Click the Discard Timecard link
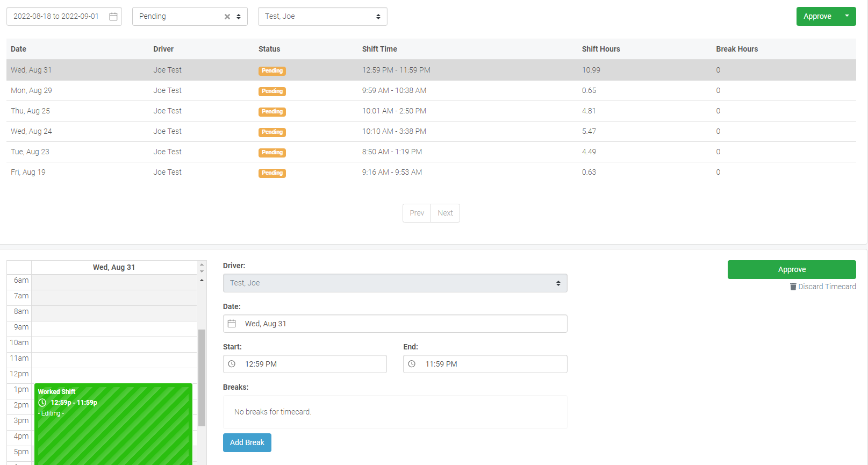The height and width of the screenshot is (465, 868). [823, 287]
